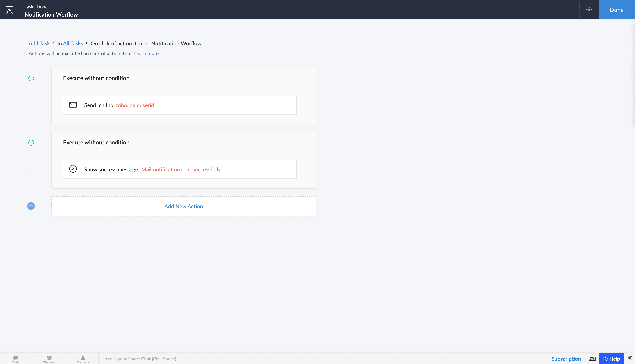Select the second green circle workflow node

click(31, 143)
